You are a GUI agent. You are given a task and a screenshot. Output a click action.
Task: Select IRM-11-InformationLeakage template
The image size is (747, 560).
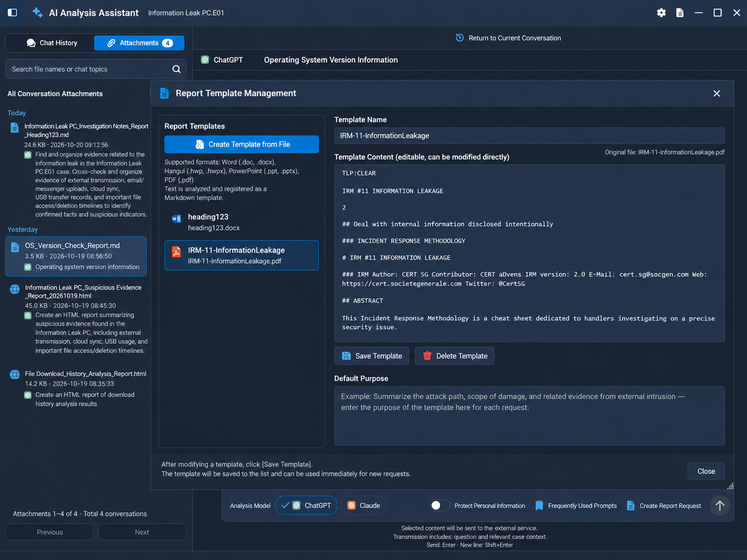click(x=241, y=255)
